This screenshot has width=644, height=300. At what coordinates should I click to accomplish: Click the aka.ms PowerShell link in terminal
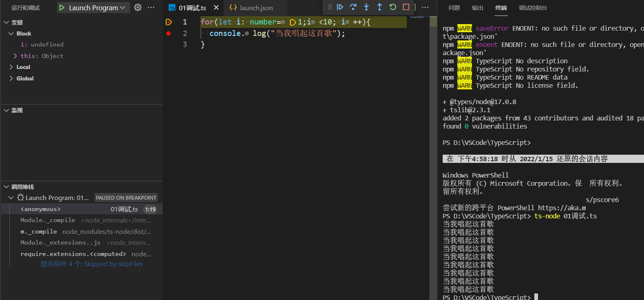pos(562,208)
